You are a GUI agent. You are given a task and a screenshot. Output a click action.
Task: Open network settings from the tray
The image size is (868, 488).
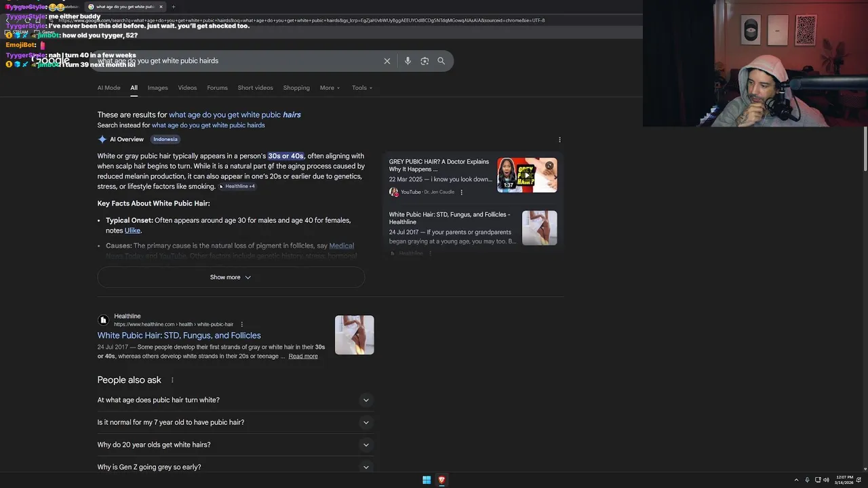coord(817,480)
